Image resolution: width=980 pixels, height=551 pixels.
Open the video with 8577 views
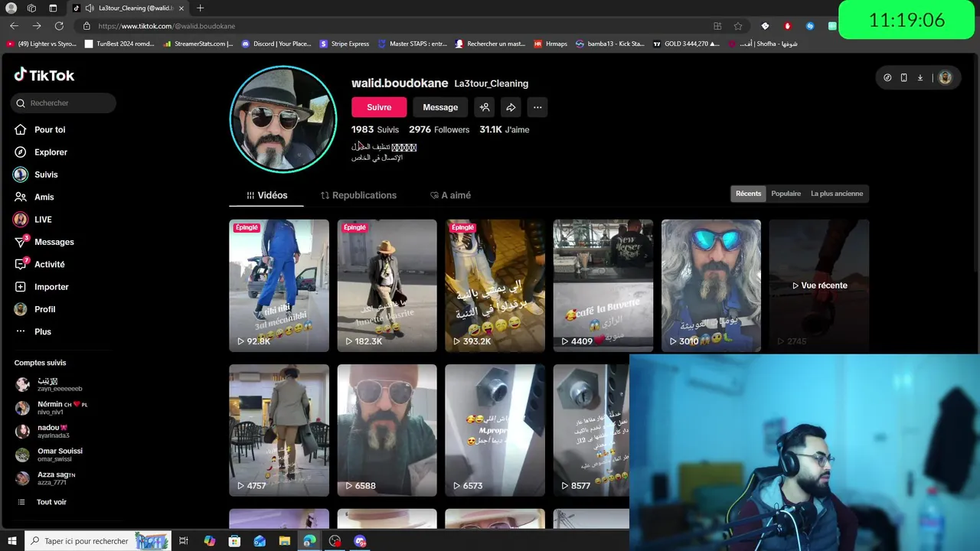point(591,430)
